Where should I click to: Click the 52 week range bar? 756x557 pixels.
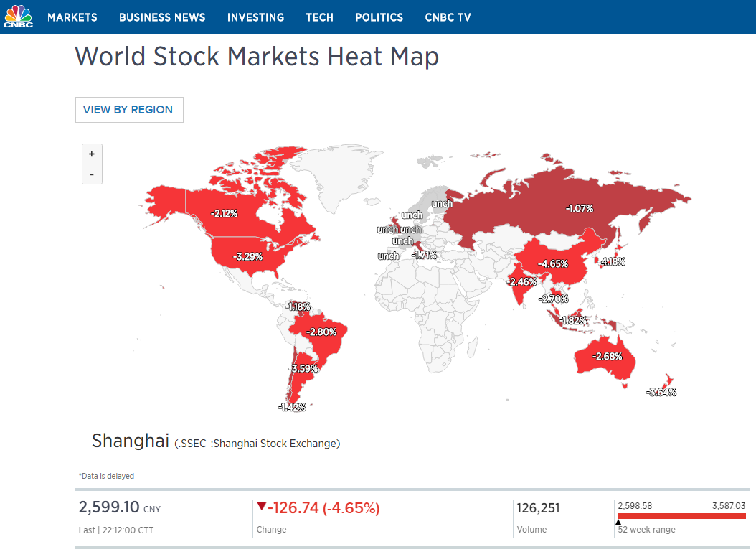[x=681, y=515]
